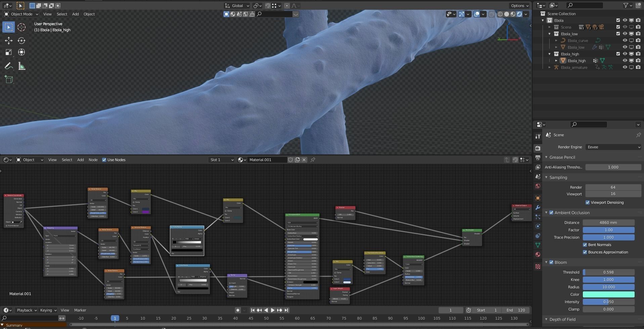Activate the Move tool

(9, 41)
